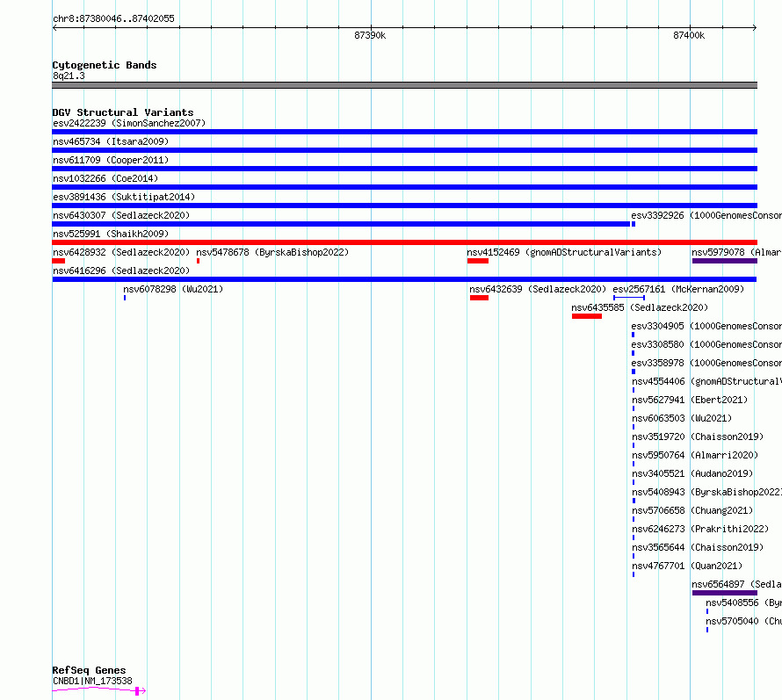The width and height of the screenshot is (782, 700).
Task: Select the nsv6435585 (Sedlazeck2020) label
Action: tap(640, 307)
